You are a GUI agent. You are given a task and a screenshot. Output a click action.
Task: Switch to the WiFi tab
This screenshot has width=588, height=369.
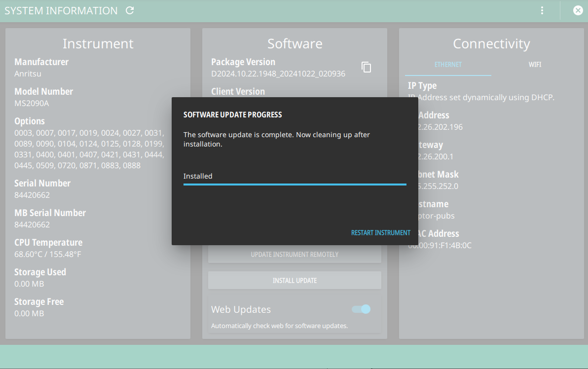tap(535, 65)
